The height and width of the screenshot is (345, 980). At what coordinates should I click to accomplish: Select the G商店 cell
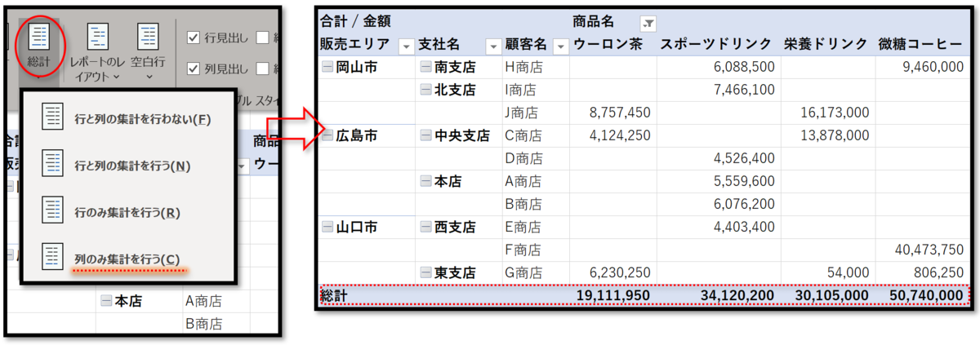coord(525,272)
